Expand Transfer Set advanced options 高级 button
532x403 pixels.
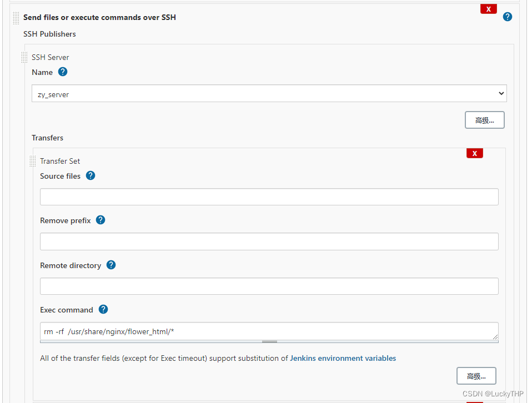click(x=476, y=376)
